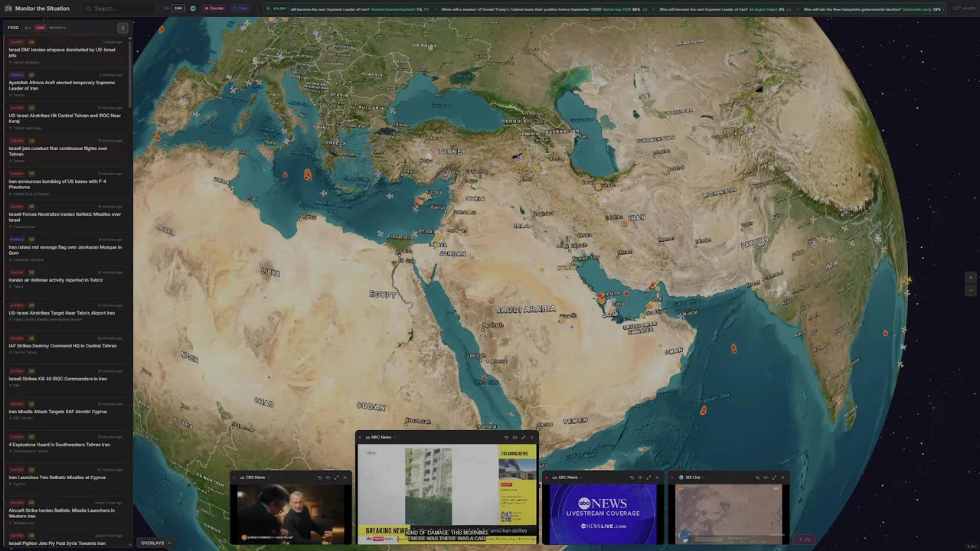The height and width of the screenshot is (551, 980).
Task: Toggle the ABC News stream volume
Action: pyautogui.click(x=640, y=478)
